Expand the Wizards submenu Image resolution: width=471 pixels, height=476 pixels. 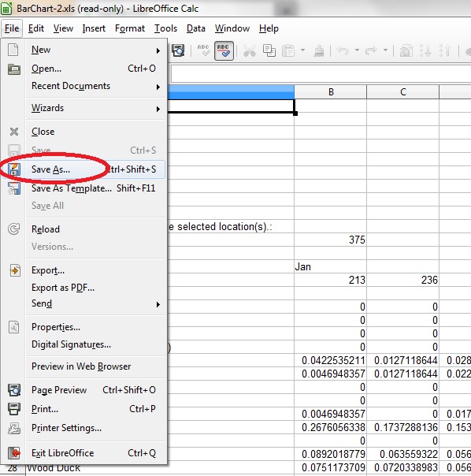click(x=158, y=109)
